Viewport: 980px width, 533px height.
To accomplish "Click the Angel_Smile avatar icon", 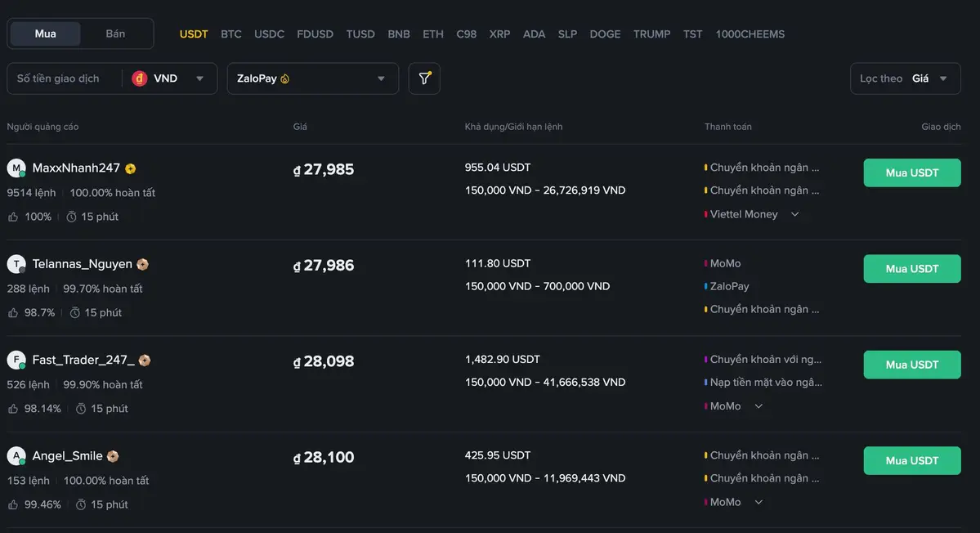I will pos(16,456).
